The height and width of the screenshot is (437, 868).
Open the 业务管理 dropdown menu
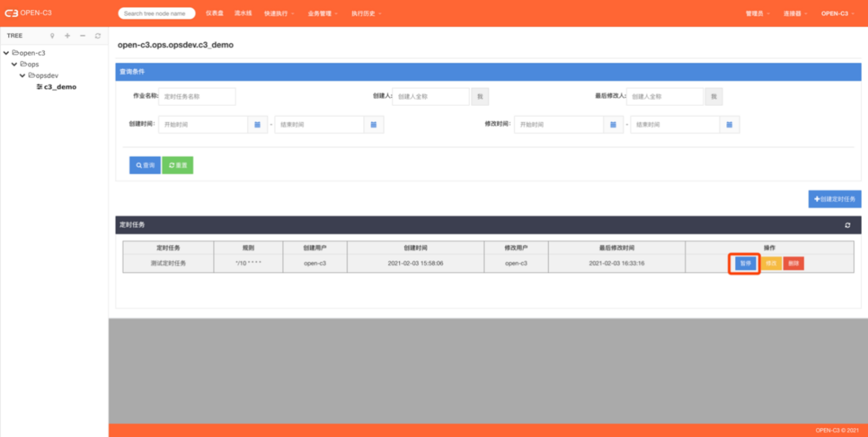tap(322, 14)
